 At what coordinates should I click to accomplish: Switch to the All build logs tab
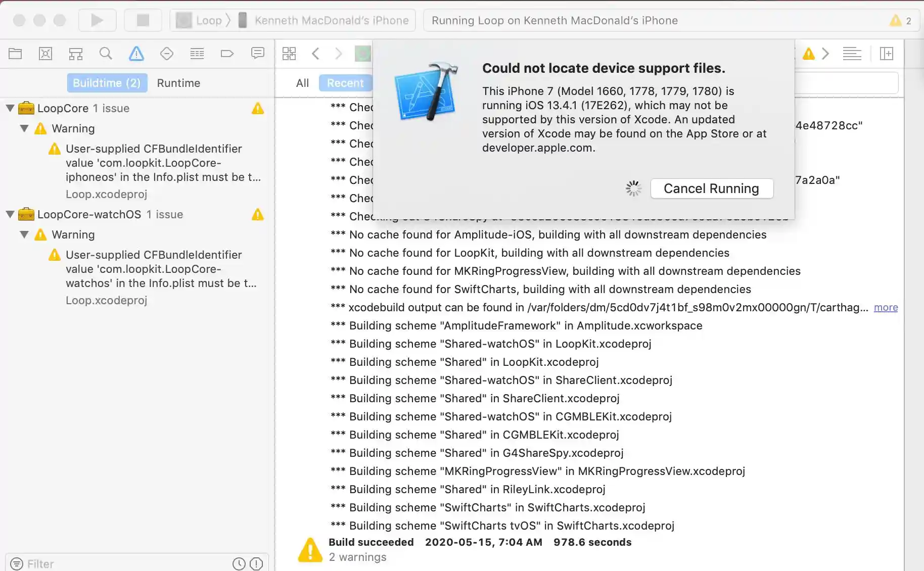302,83
